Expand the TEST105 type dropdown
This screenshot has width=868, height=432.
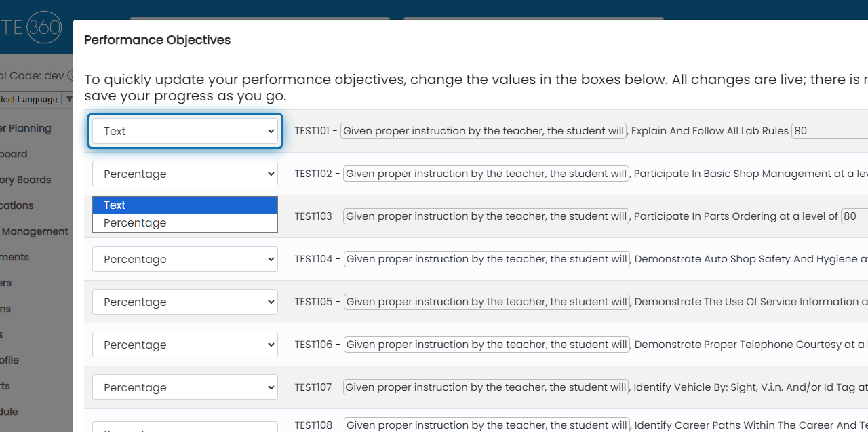[184, 302]
